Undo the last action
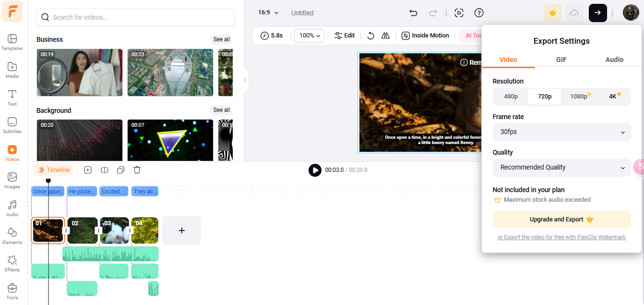This screenshot has width=644, height=305. (413, 13)
